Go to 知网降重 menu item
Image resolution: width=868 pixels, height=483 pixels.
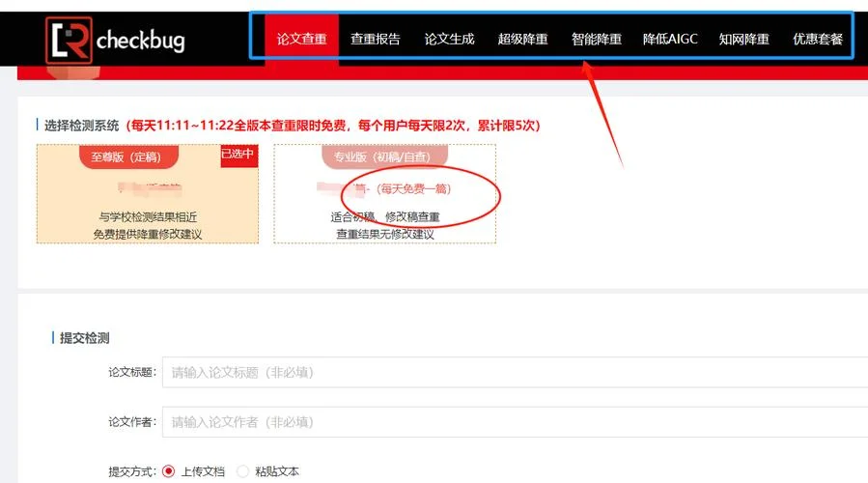744,39
